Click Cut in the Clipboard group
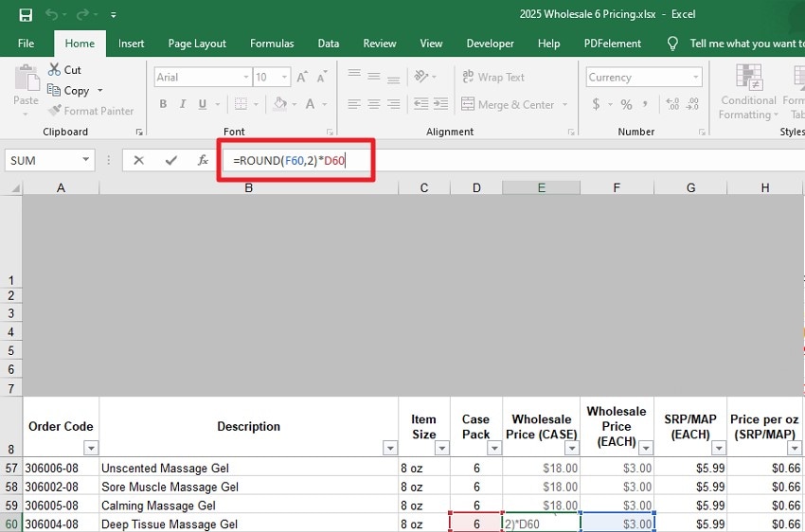This screenshot has width=805, height=532. coord(64,70)
